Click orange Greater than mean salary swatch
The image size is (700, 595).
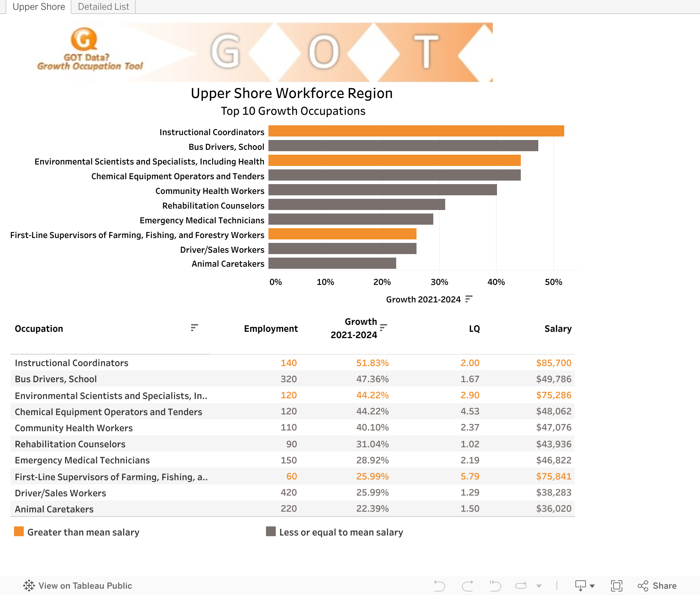(19, 531)
